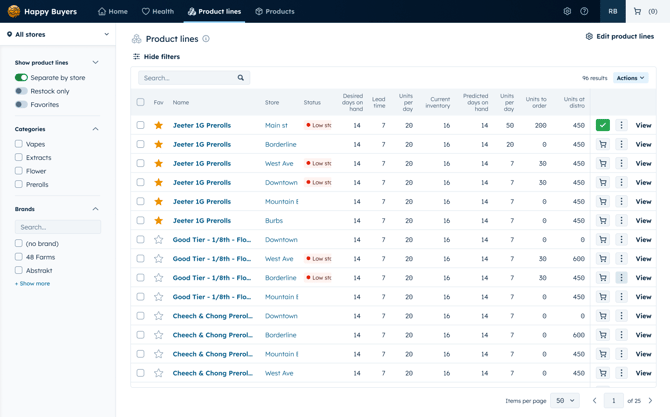Viewport: 670px width, 417px height.
Task: Go to next page arrow in pagination
Action: click(650, 400)
